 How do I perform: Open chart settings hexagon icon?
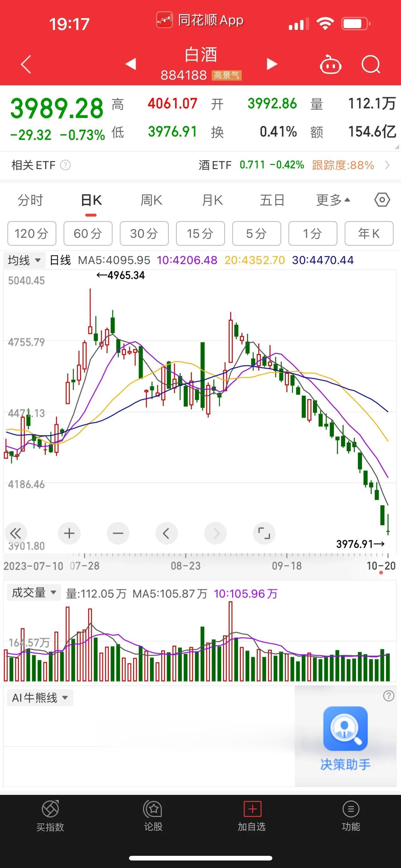[x=382, y=200]
